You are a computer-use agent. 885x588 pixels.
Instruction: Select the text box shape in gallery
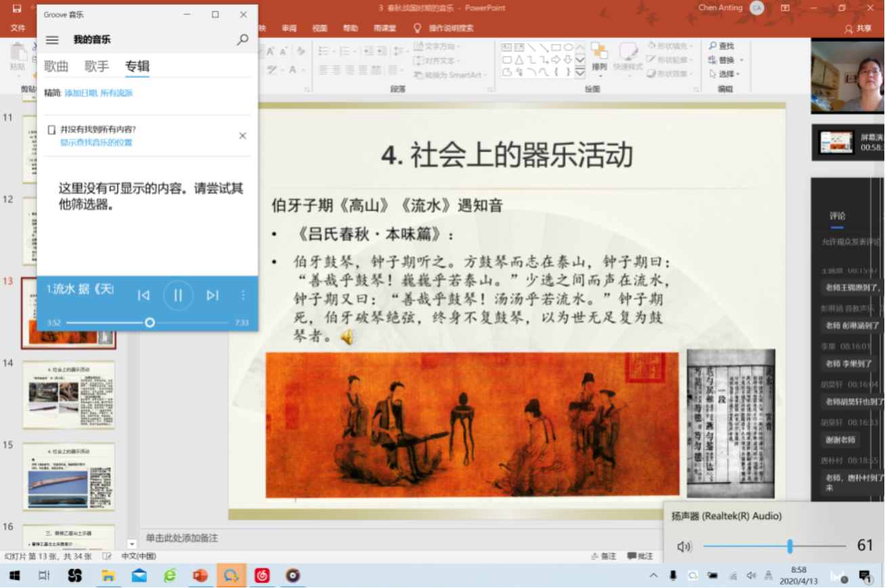tap(506, 47)
